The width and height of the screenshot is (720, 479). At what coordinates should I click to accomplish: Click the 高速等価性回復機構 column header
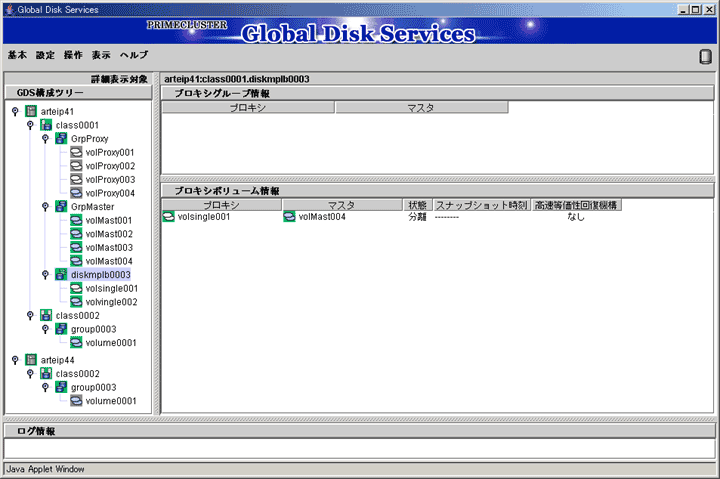click(576, 205)
